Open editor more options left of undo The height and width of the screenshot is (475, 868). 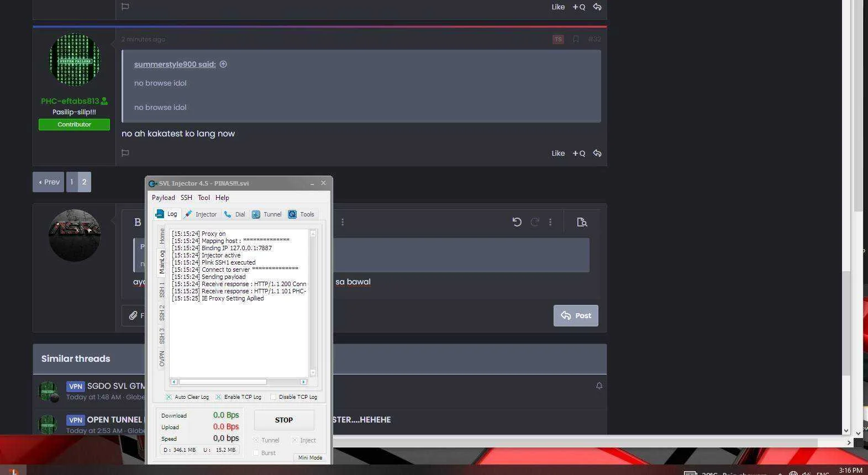click(x=343, y=222)
